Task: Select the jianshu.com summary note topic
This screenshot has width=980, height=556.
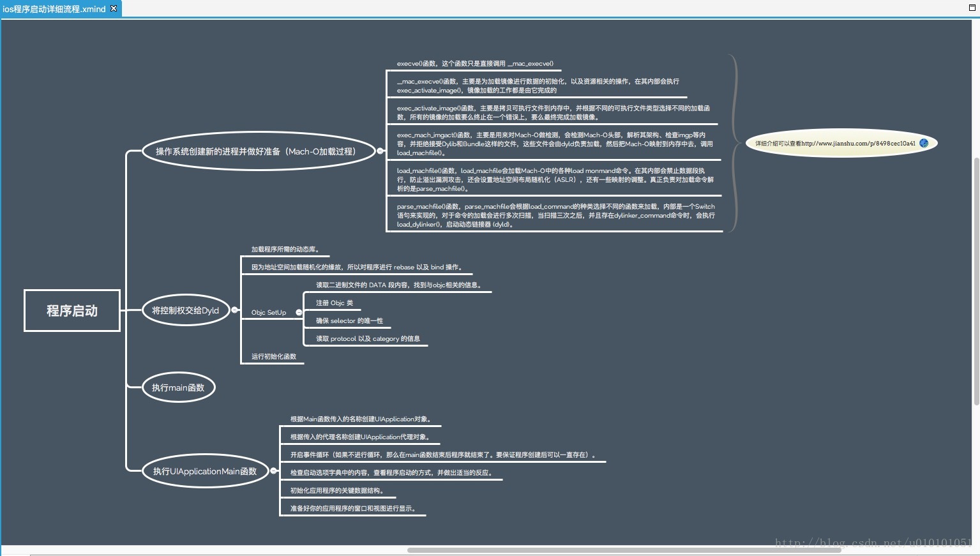Action: point(841,143)
